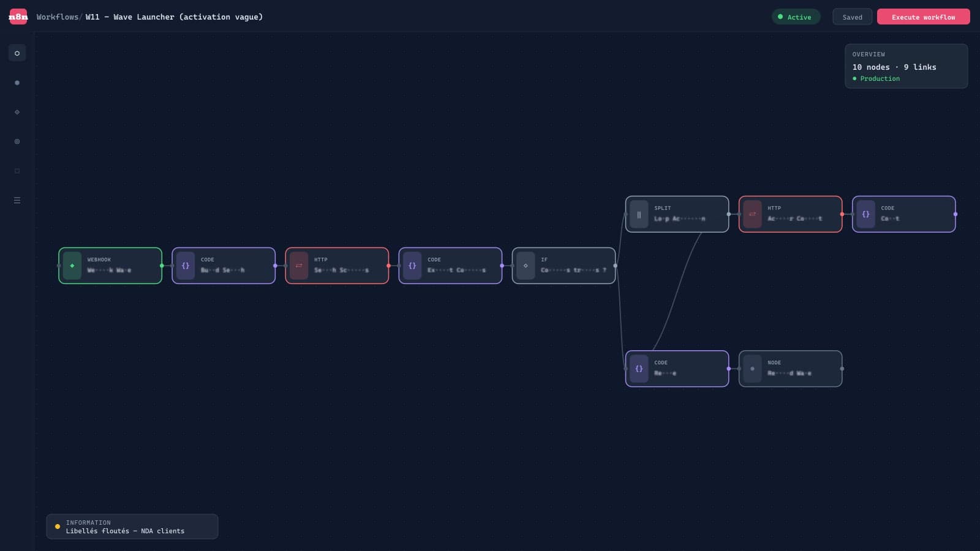Click the red HTTP icon in the upper branch node
This screenshot has height=551, width=980.
752,214
